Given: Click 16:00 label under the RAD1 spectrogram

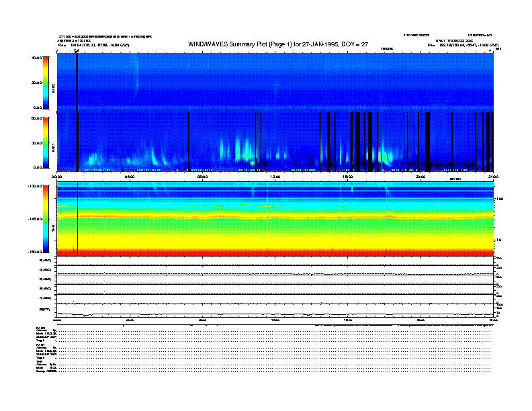Looking at the screenshot, I should (348, 177).
